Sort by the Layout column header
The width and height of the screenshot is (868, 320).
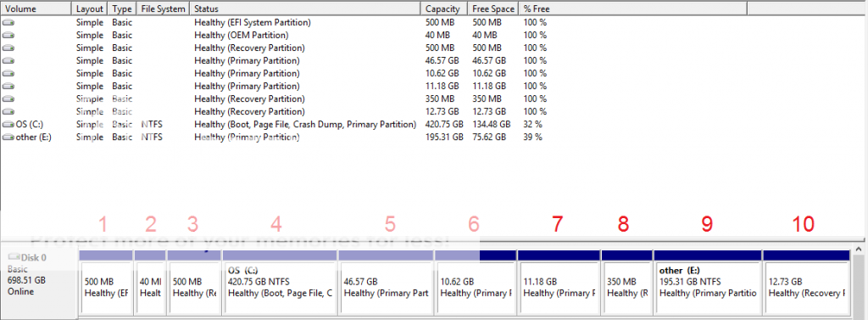click(90, 8)
